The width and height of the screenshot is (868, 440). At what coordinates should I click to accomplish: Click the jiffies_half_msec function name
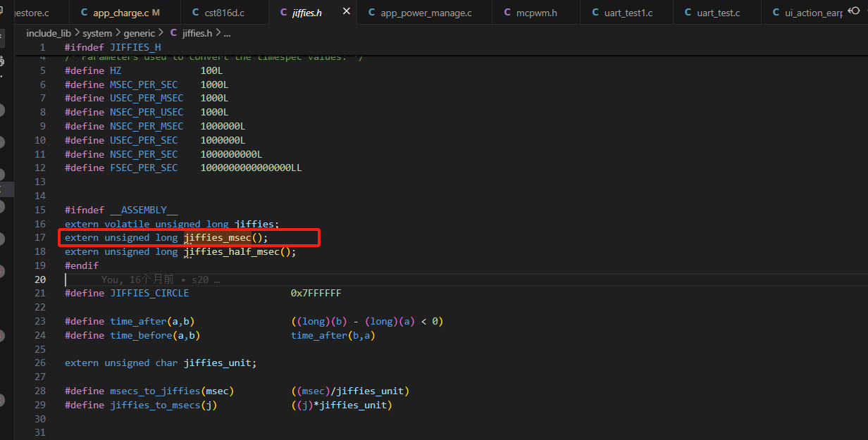tap(232, 252)
